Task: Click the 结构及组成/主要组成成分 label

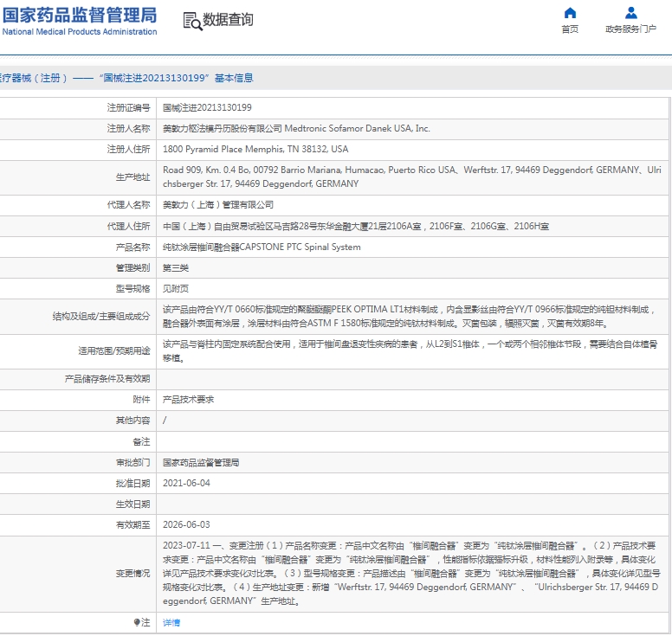Action: (x=101, y=316)
